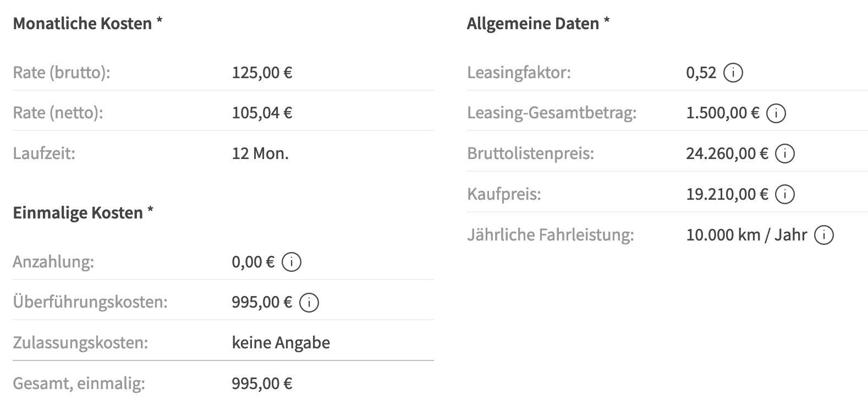Select the 1.500,00 € total leasing amount
This screenshot has width=868, height=405.
tap(723, 113)
